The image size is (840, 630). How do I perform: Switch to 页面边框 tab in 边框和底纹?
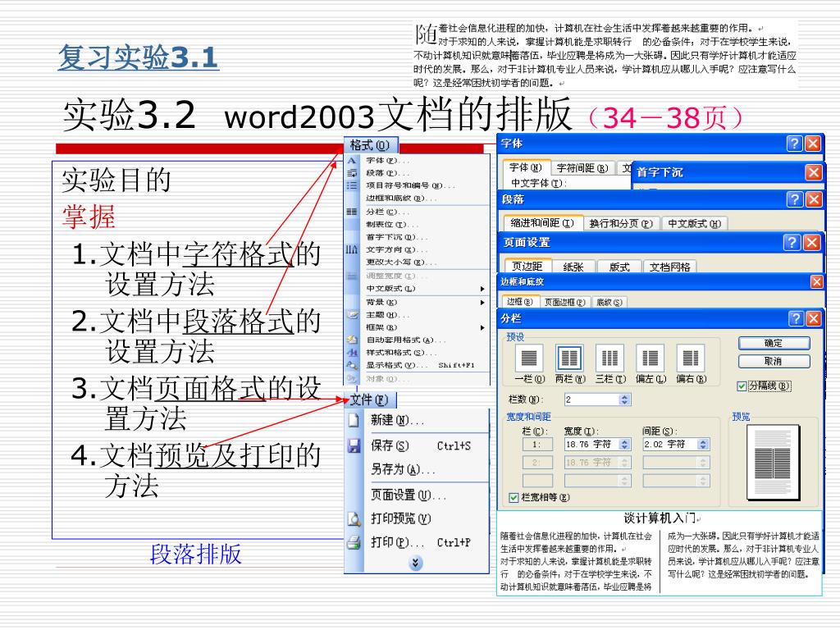point(564,302)
